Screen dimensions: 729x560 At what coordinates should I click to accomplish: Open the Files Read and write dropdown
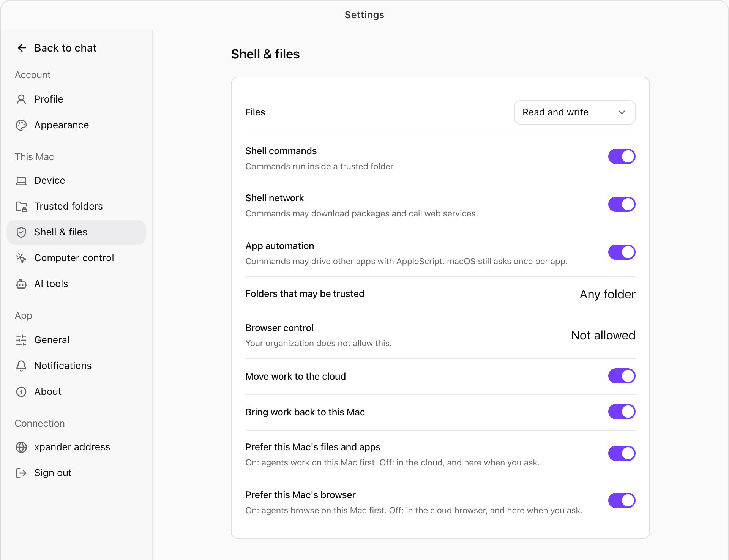click(x=574, y=112)
